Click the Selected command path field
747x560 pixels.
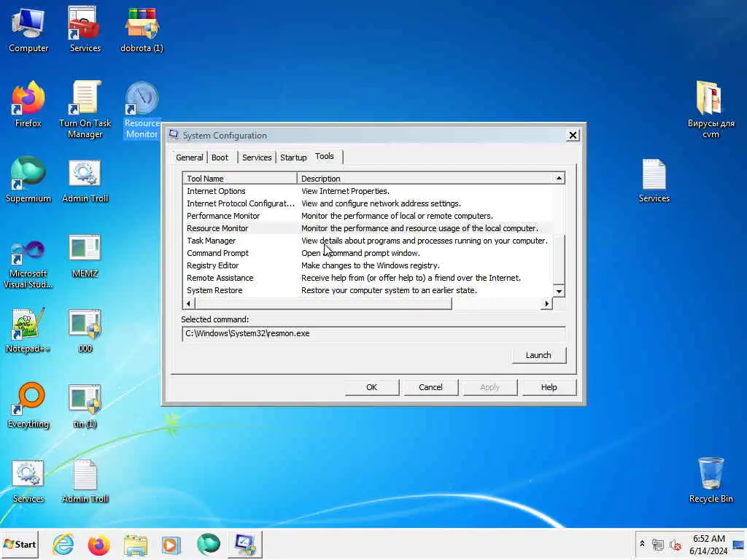(x=373, y=333)
